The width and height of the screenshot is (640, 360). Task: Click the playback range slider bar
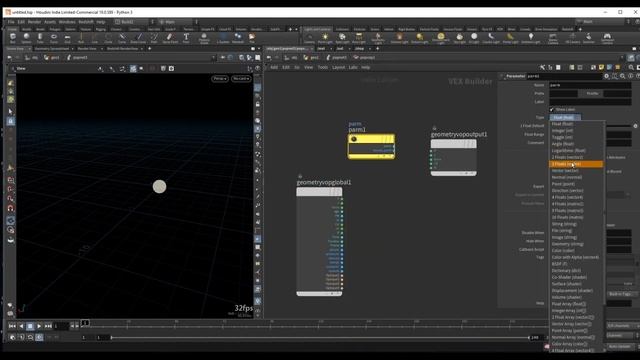pyautogui.click(x=320, y=338)
